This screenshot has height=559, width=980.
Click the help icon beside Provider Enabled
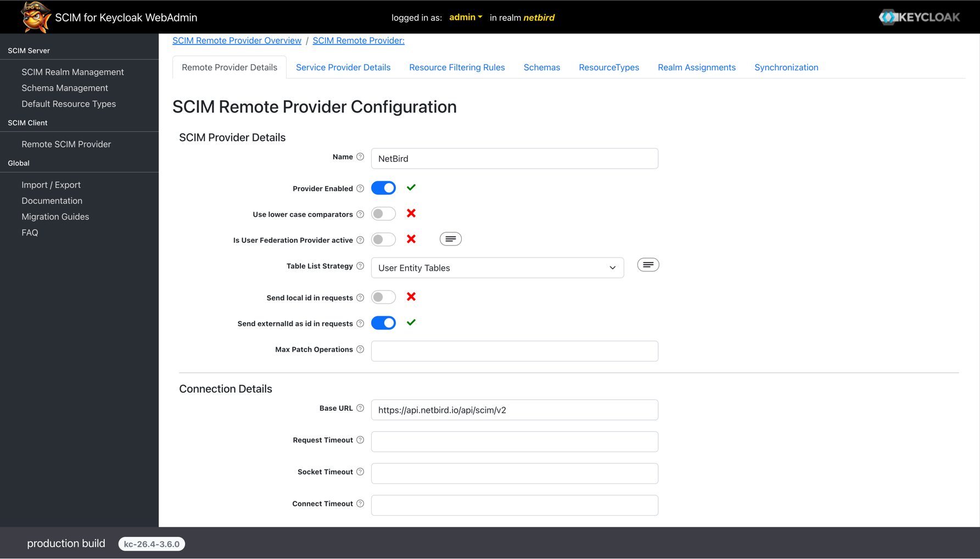(x=361, y=188)
